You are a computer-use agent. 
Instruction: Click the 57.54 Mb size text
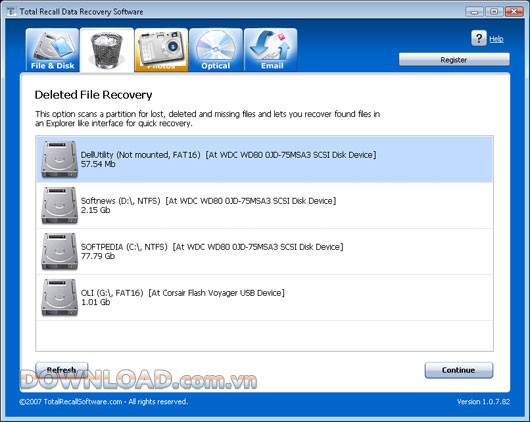tap(98, 164)
